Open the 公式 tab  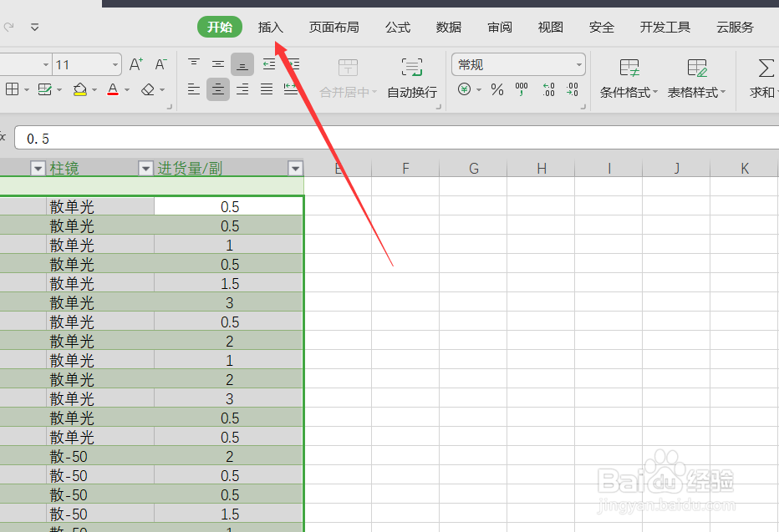point(398,28)
